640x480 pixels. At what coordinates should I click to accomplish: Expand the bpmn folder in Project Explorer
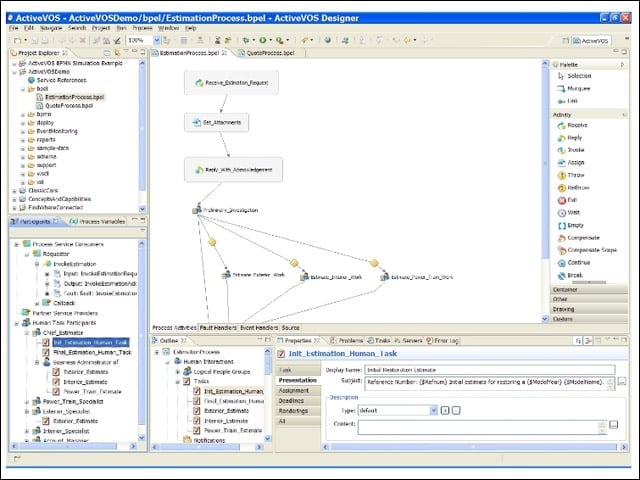coord(23,115)
